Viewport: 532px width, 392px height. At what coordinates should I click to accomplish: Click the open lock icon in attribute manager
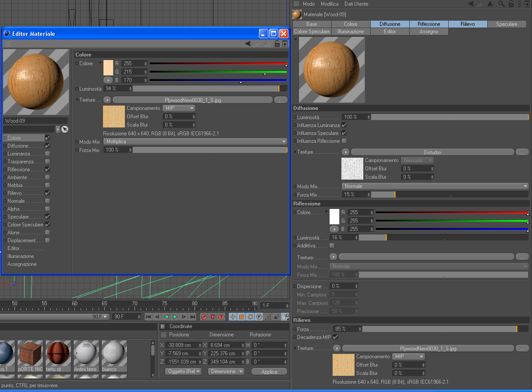pyautogui.click(x=511, y=4)
